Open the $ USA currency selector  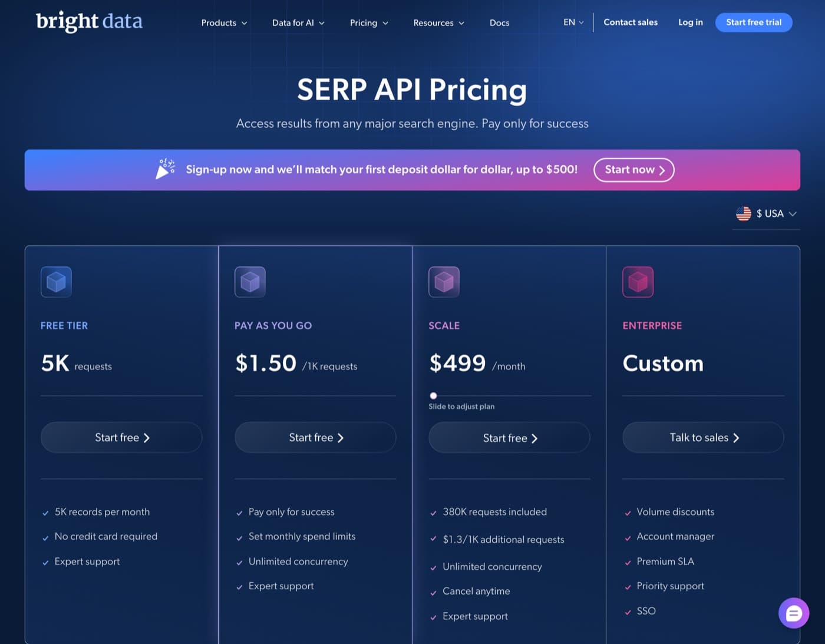[x=766, y=213]
